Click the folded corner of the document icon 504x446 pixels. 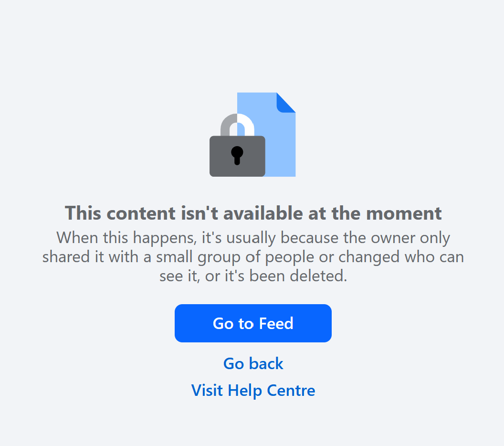[x=286, y=103]
